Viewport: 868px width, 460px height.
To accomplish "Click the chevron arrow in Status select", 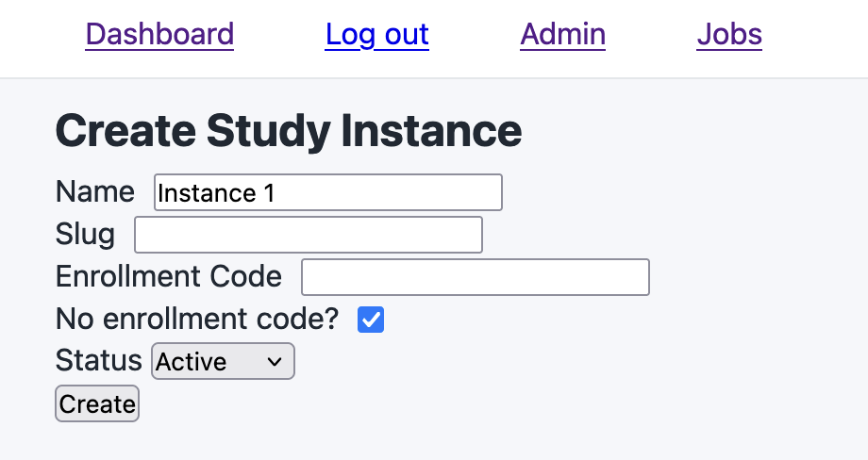I will click(275, 361).
